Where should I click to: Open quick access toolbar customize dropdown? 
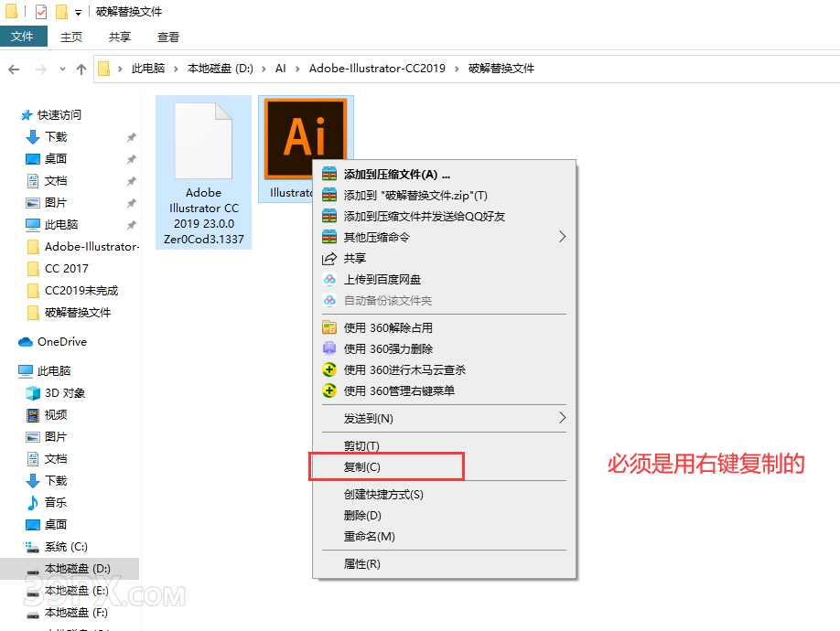pos(78,12)
